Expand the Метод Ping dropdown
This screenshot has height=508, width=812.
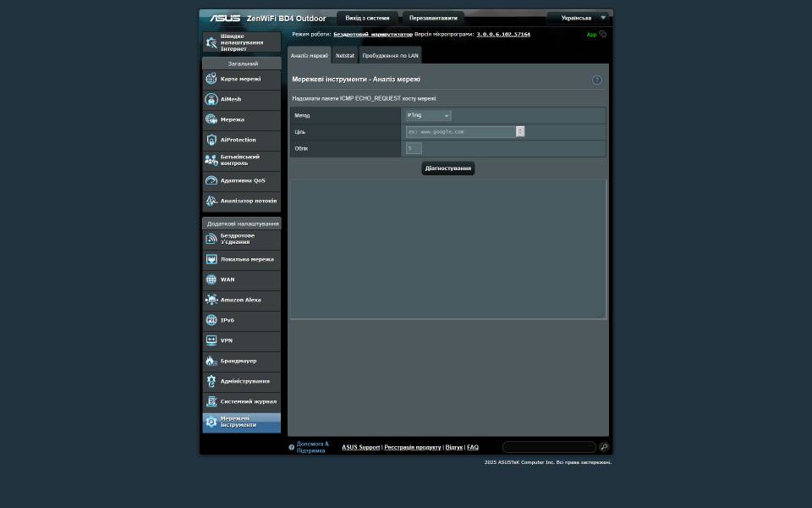point(428,115)
